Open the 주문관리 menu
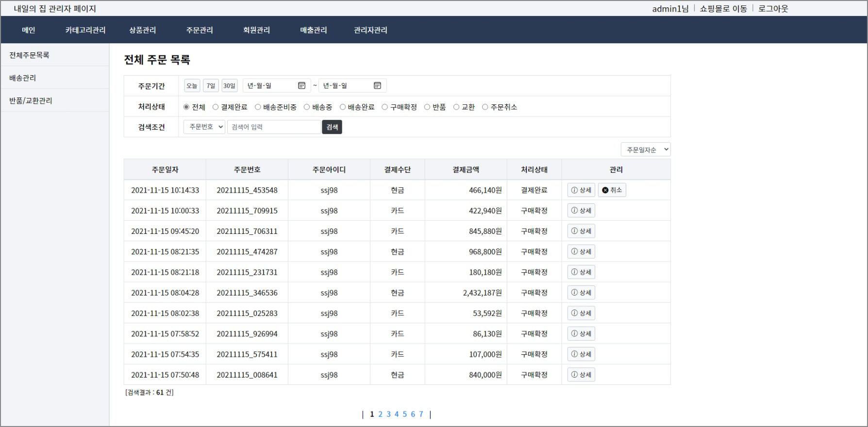The height and width of the screenshot is (427, 868). pos(200,30)
